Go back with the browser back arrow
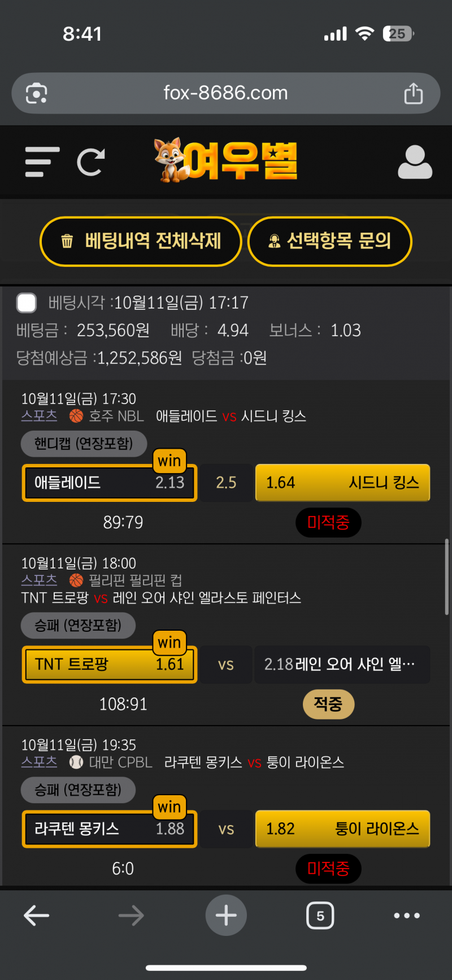The width and height of the screenshot is (452, 980). [x=37, y=916]
